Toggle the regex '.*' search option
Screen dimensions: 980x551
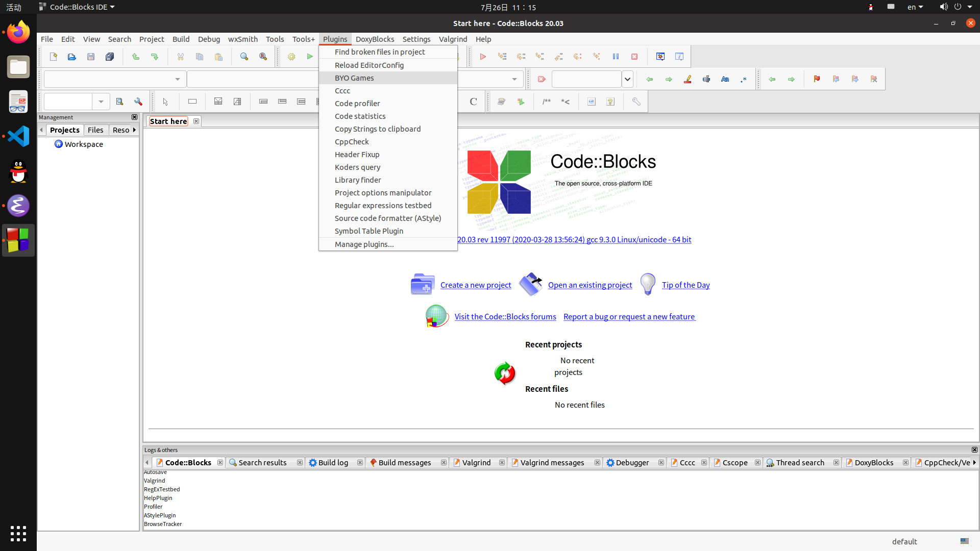(x=744, y=79)
